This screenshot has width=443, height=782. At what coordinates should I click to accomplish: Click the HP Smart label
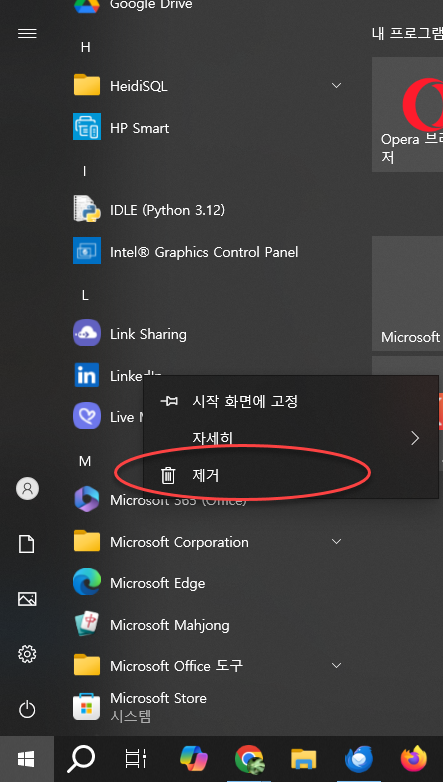(x=140, y=128)
